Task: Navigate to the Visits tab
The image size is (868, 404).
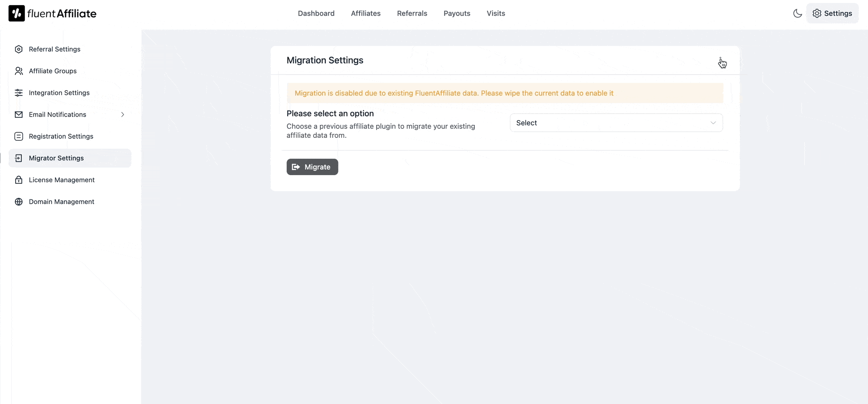Action: [x=496, y=13]
